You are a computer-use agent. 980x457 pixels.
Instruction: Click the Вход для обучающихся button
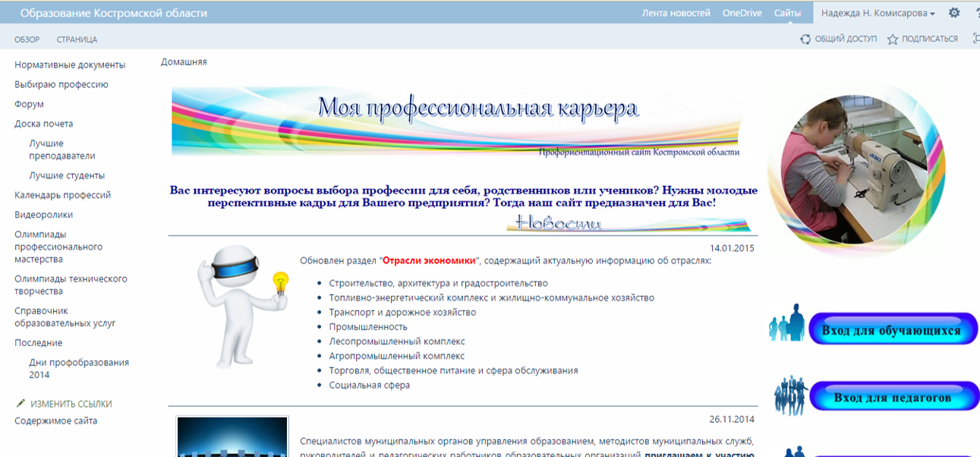(893, 329)
